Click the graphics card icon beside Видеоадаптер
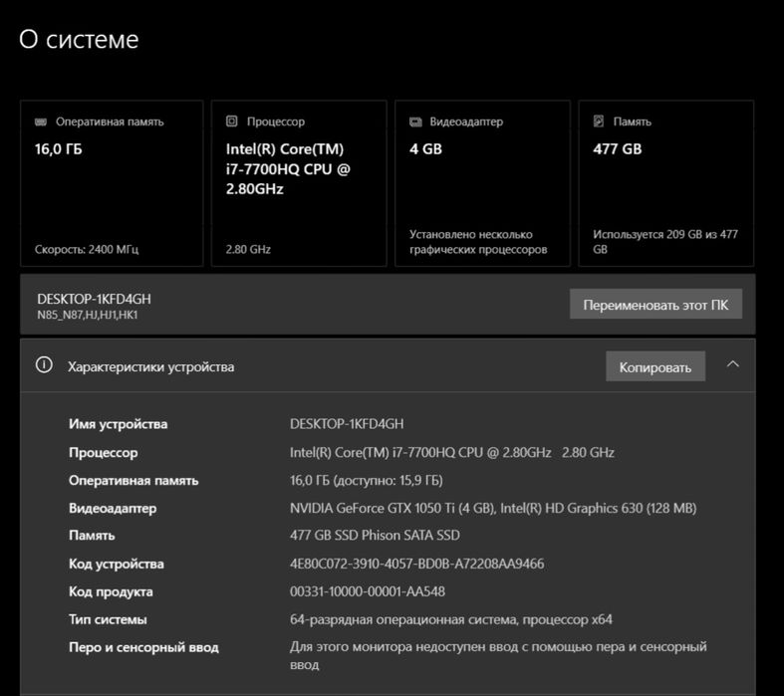The image size is (784, 696). pyautogui.click(x=415, y=121)
